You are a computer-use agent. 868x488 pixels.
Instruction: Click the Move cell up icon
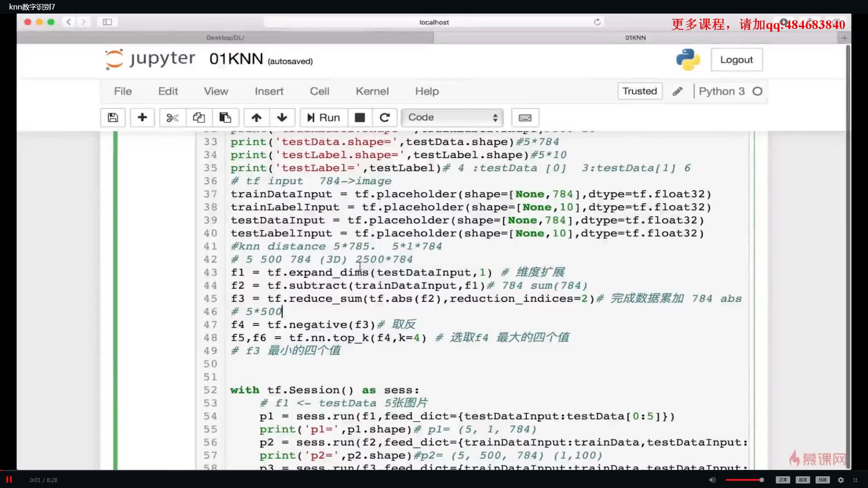256,117
